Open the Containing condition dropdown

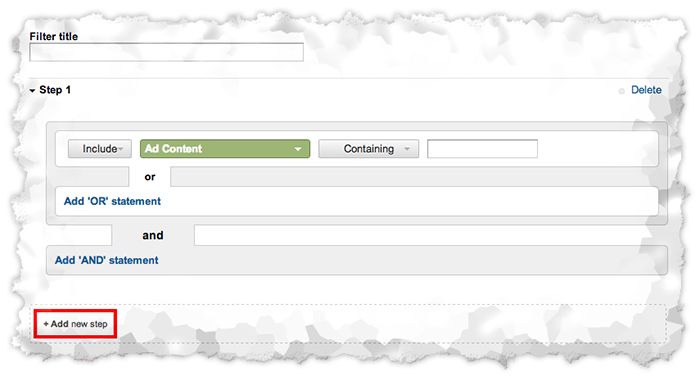(x=369, y=149)
